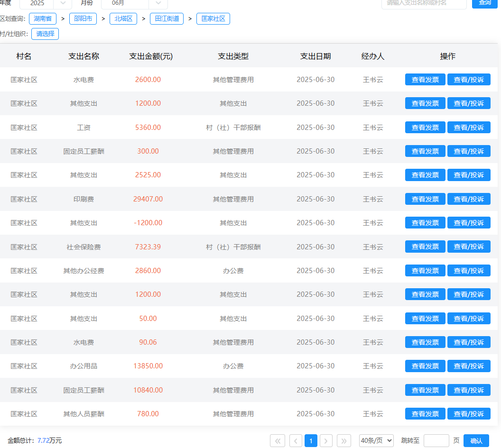Open 查看/投诉 for 工资 row
The image size is (501, 448).
pyautogui.click(x=469, y=128)
